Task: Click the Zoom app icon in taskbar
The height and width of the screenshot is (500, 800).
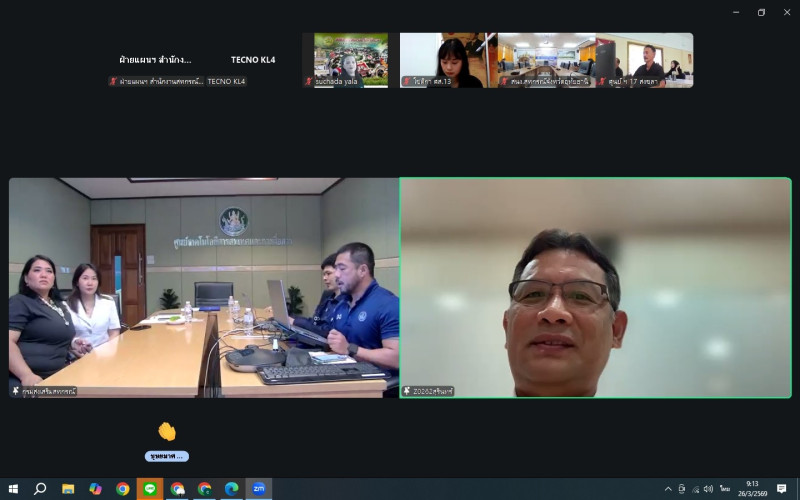Action: pyautogui.click(x=258, y=489)
